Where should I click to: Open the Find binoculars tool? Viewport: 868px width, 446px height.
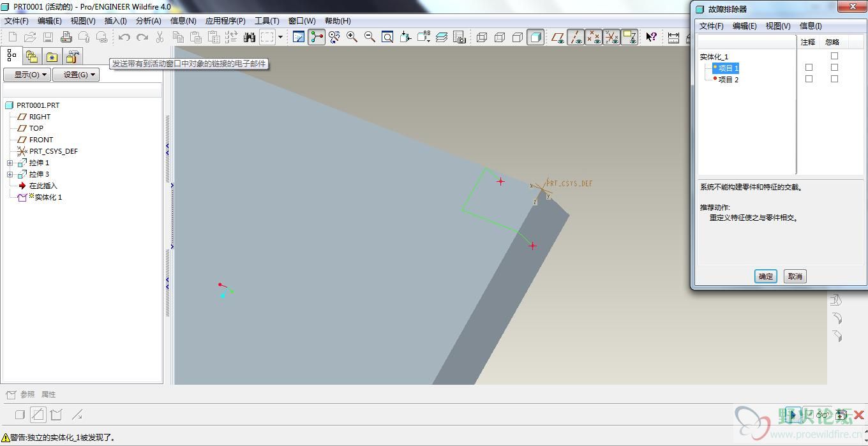pyautogui.click(x=250, y=38)
